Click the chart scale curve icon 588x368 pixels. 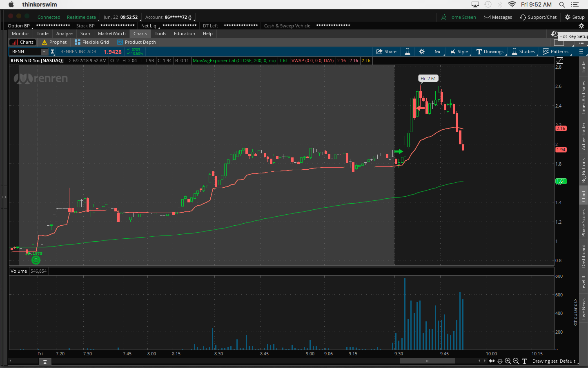560,61
